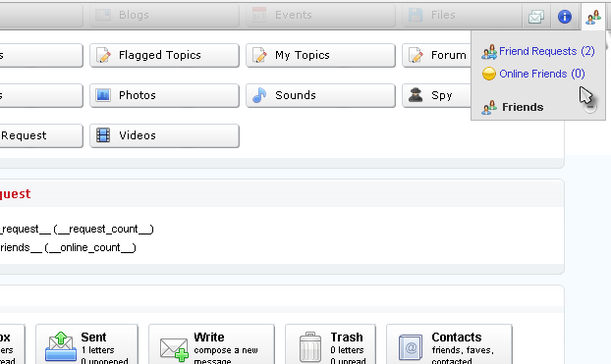This screenshot has height=364, width=611.
Task: Click the Write envelope plus icon
Action: tap(174, 349)
